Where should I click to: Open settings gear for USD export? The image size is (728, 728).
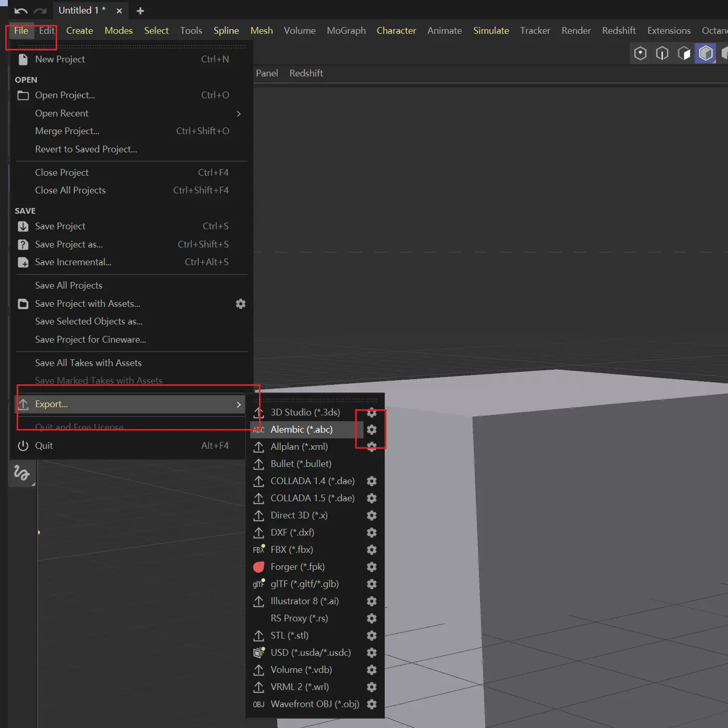(x=372, y=653)
